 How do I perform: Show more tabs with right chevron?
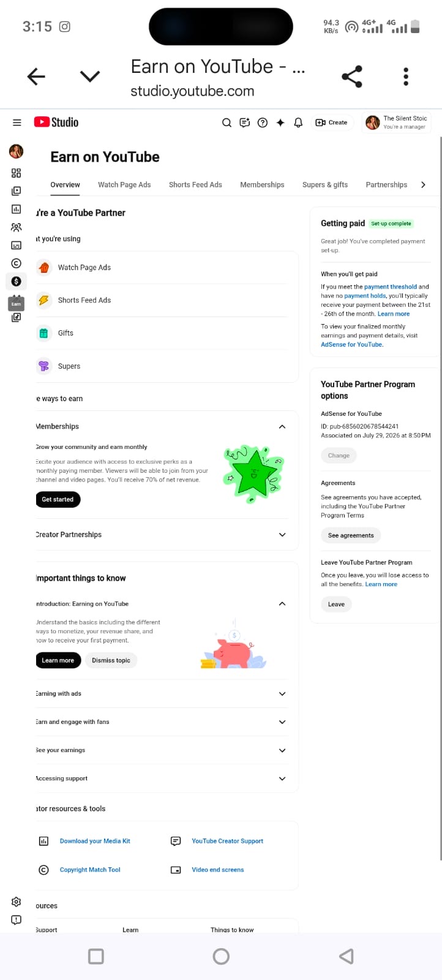423,184
